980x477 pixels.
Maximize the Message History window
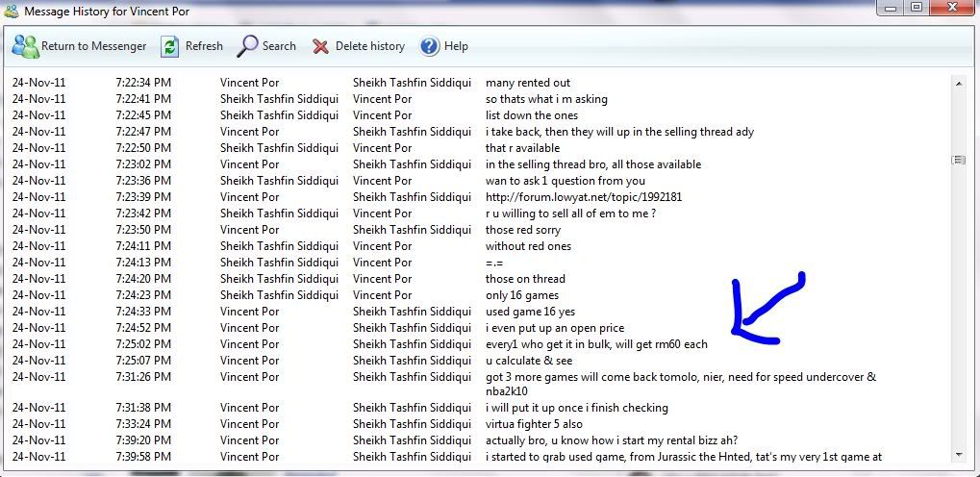pyautogui.click(x=916, y=8)
